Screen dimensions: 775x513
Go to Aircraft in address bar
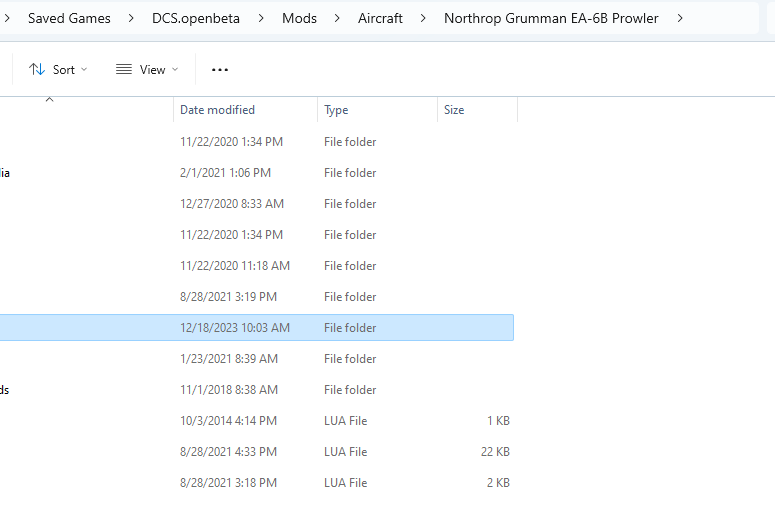click(380, 18)
